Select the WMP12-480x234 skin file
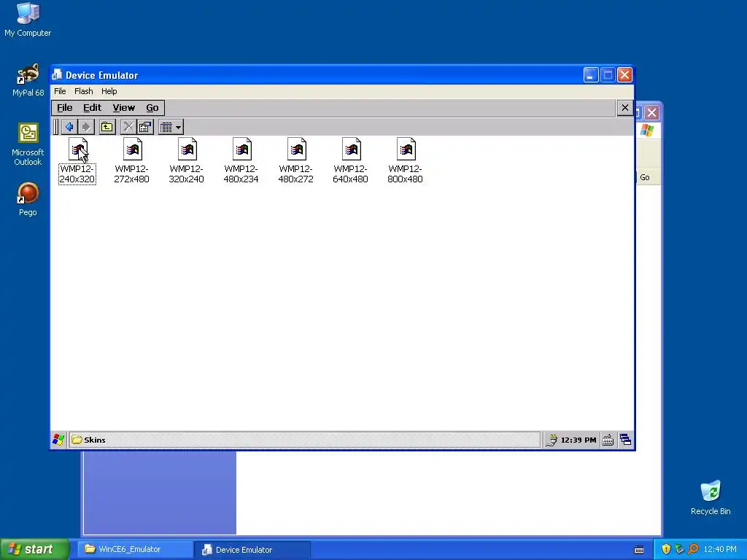Screen dimensions: 747x560 pyautogui.click(x=241, y=161)
